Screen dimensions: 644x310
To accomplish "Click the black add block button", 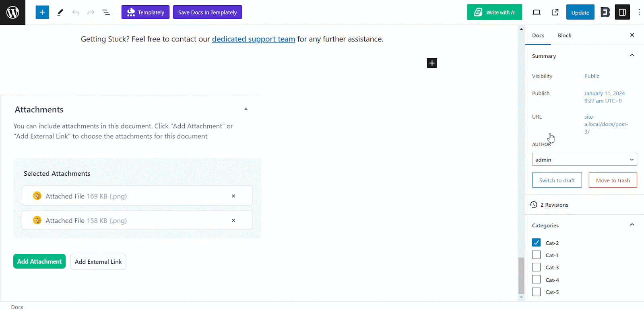I will [432, 63].
